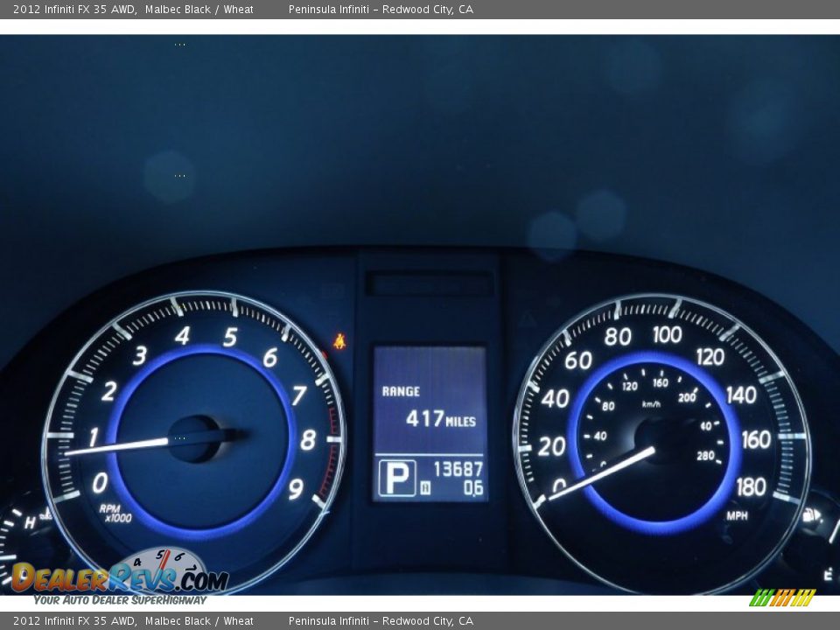Click the tachometer needle
The image size is (840, 630).
pyautogui.click(x=116, y=447)
